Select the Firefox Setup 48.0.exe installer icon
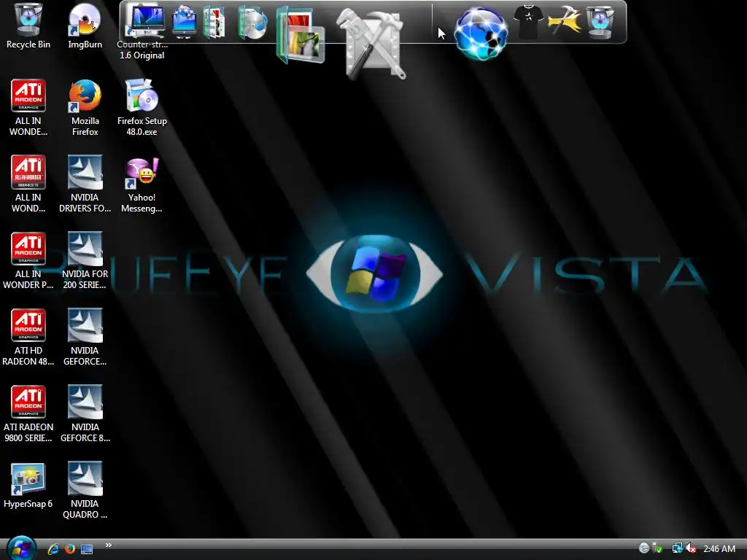The width and height of the screenshot is (747, 560). [142, 108]
